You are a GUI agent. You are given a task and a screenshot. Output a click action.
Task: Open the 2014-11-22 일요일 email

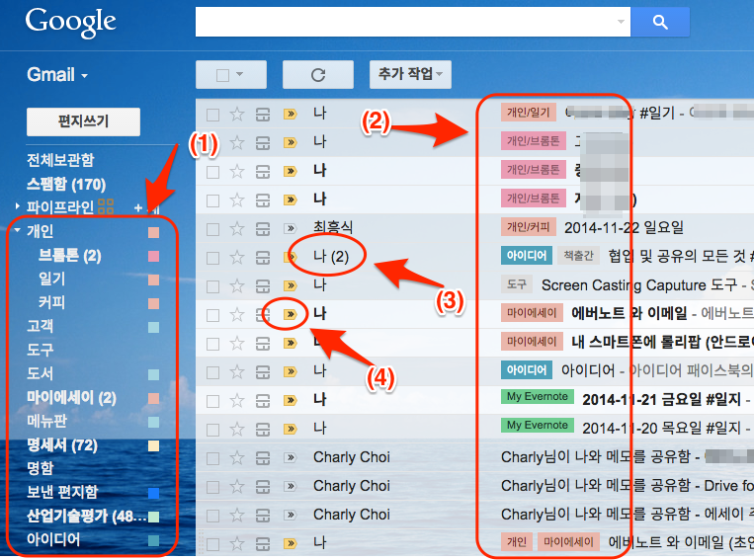[x=624, y=227]
